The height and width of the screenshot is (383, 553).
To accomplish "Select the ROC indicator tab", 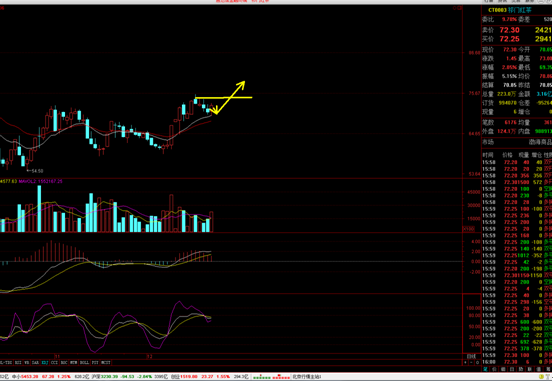I will (x=64, y=362).
